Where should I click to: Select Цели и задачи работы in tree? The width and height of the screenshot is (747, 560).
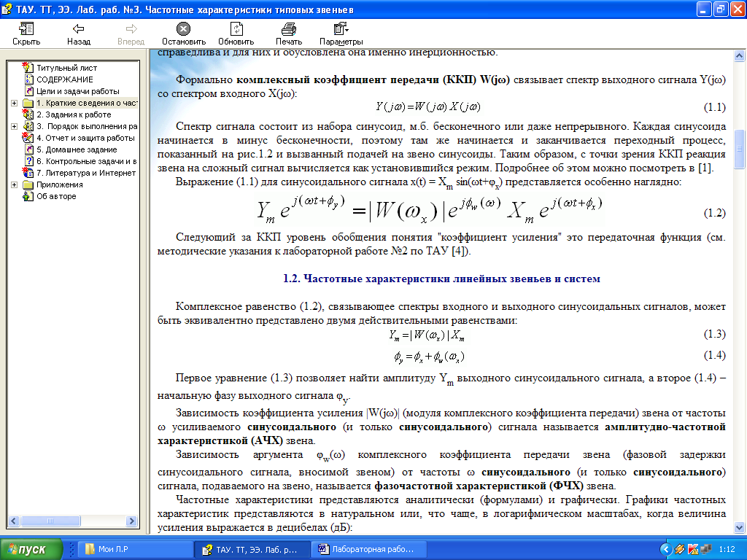(x=78, y=91)
